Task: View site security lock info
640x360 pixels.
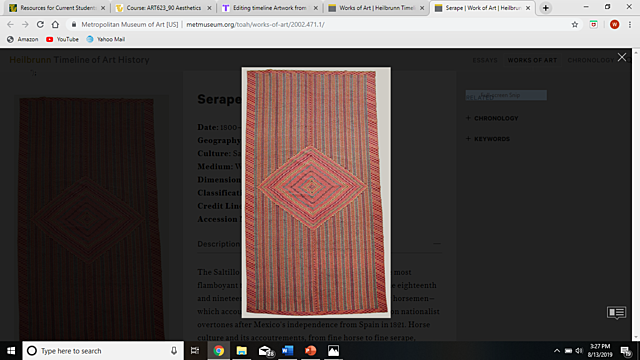Action: [x=74, y=24]
